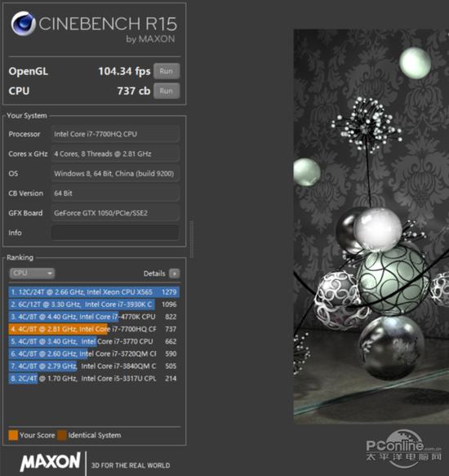Select the i7-3930K ranking entry
The height and width of the screenshot is (476, 449).
[94, 305]
